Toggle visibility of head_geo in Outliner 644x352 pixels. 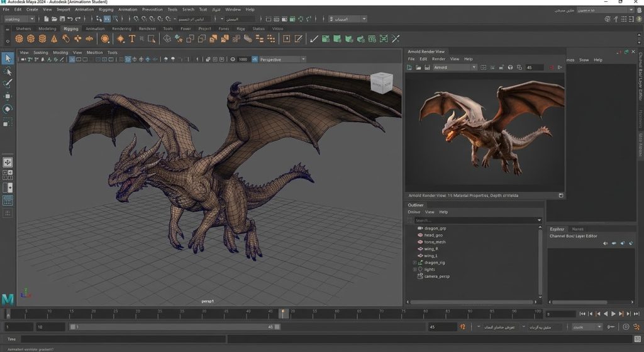(x=419, y=236)
